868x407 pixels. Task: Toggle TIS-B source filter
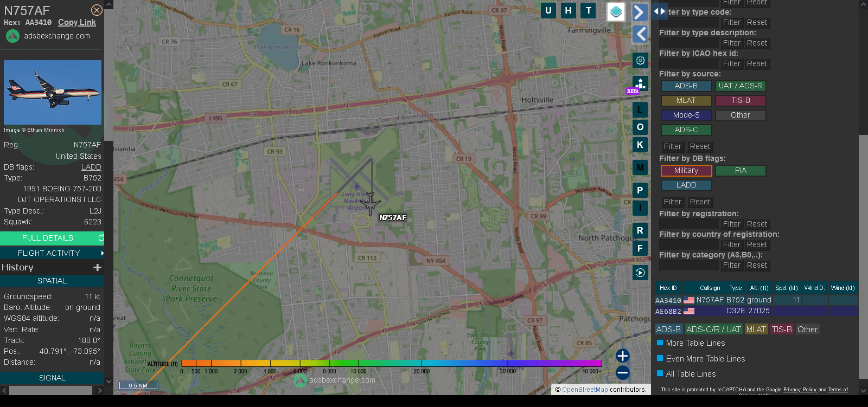click(741, 101)
